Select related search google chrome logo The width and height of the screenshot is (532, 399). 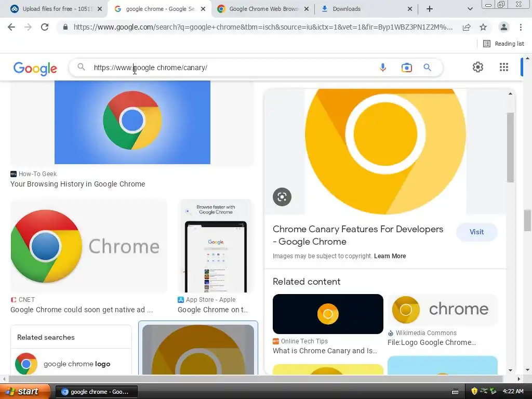(x=71, y=363)
